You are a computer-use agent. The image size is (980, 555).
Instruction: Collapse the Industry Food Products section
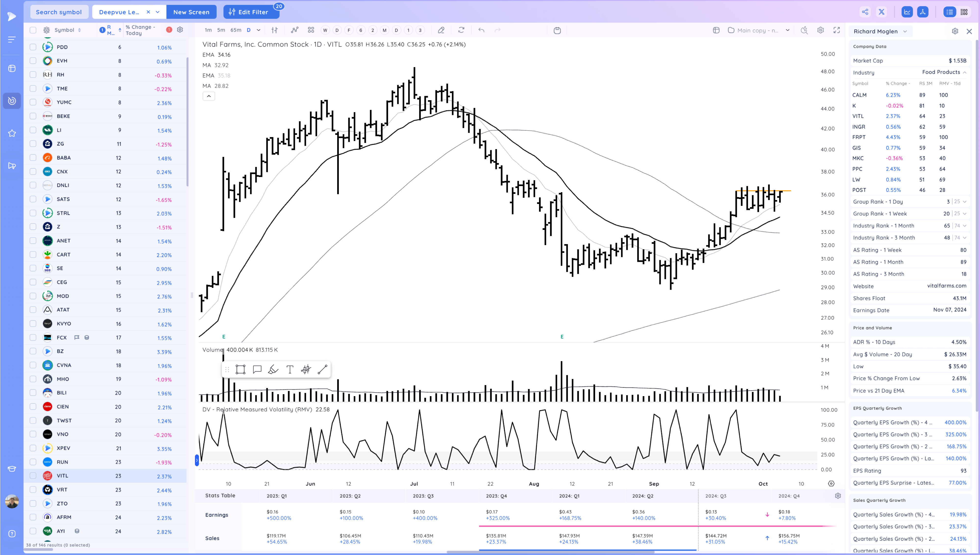(x=965, y=72)
